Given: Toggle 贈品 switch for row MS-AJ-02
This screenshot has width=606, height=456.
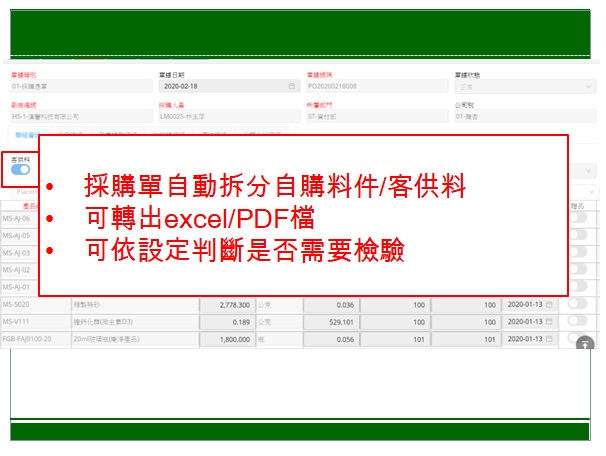Looking at the screenshot, I should 578,269.
